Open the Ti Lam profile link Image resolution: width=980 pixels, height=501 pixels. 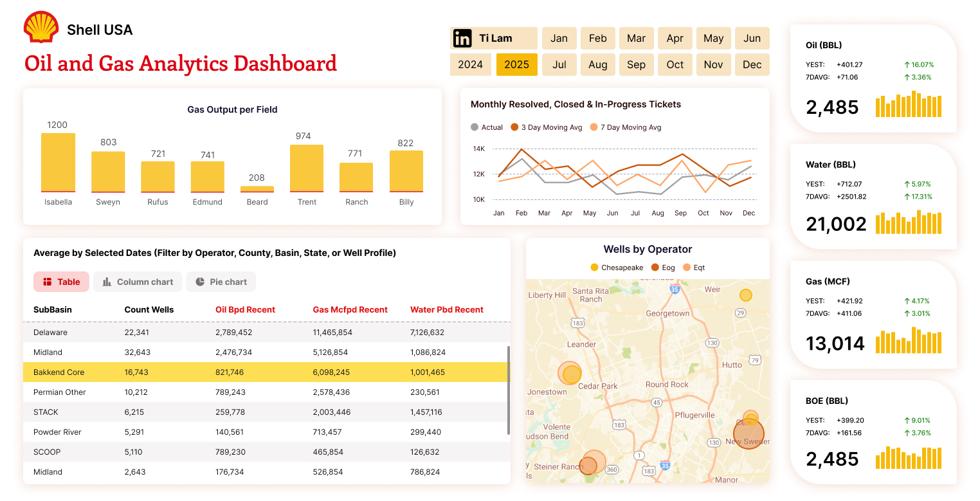(x=497, y=39)
